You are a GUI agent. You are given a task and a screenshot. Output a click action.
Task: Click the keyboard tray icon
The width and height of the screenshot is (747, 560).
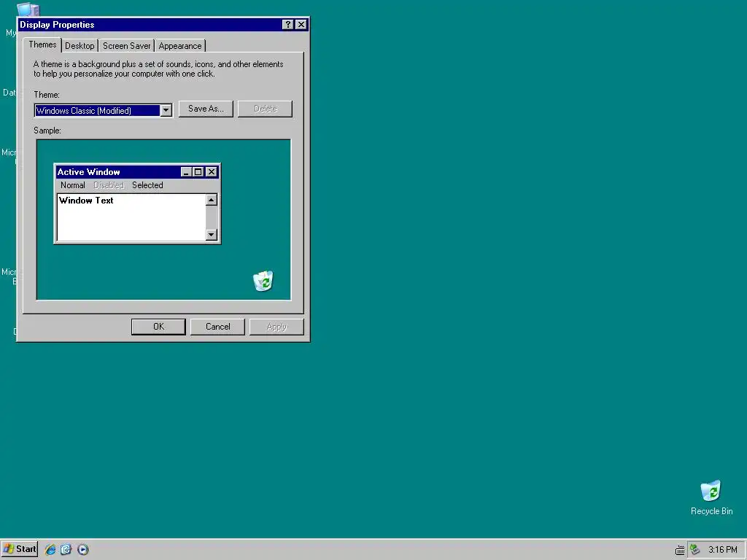pos(680,550)
